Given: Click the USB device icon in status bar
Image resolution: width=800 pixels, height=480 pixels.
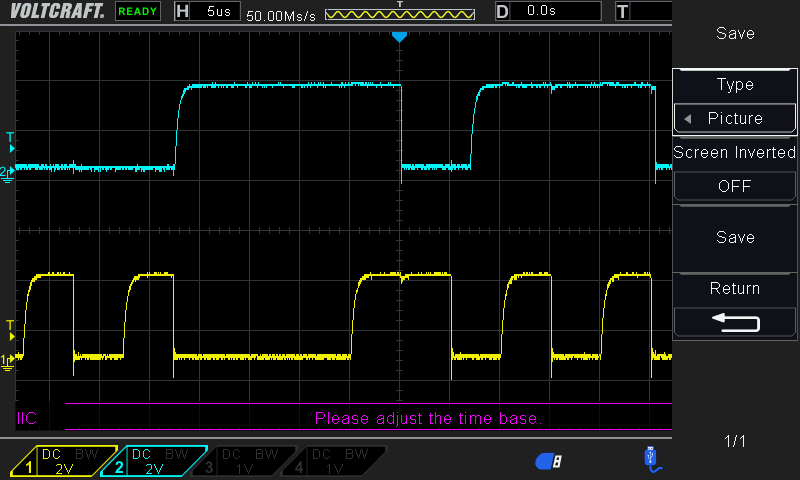Looking at the screenshot, I should (651, 458).
